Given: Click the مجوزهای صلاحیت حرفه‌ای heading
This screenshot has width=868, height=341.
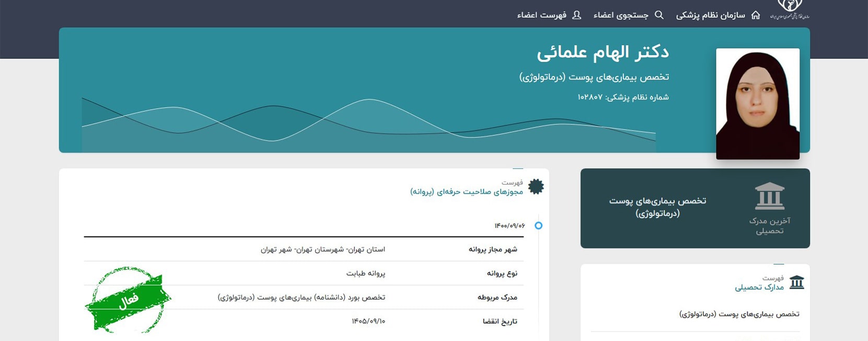Looking at the screenshot, I should tap(466, 192).
